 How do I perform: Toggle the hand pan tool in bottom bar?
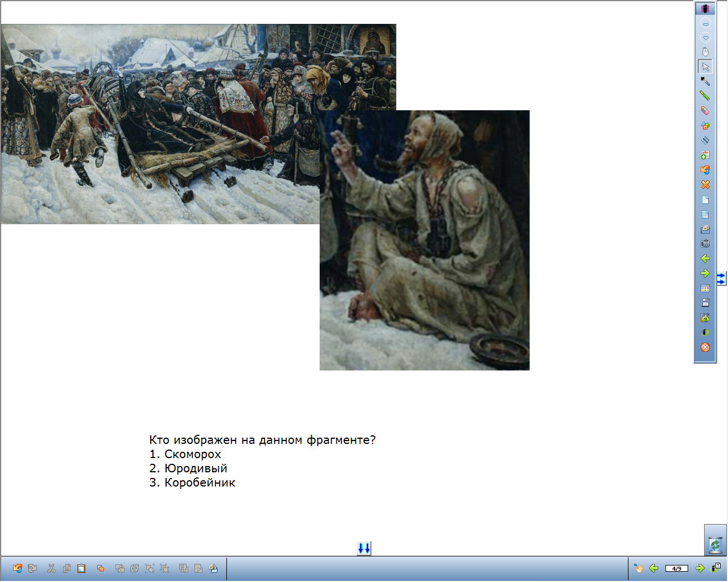pyautogui.click(x=639, y=568)
